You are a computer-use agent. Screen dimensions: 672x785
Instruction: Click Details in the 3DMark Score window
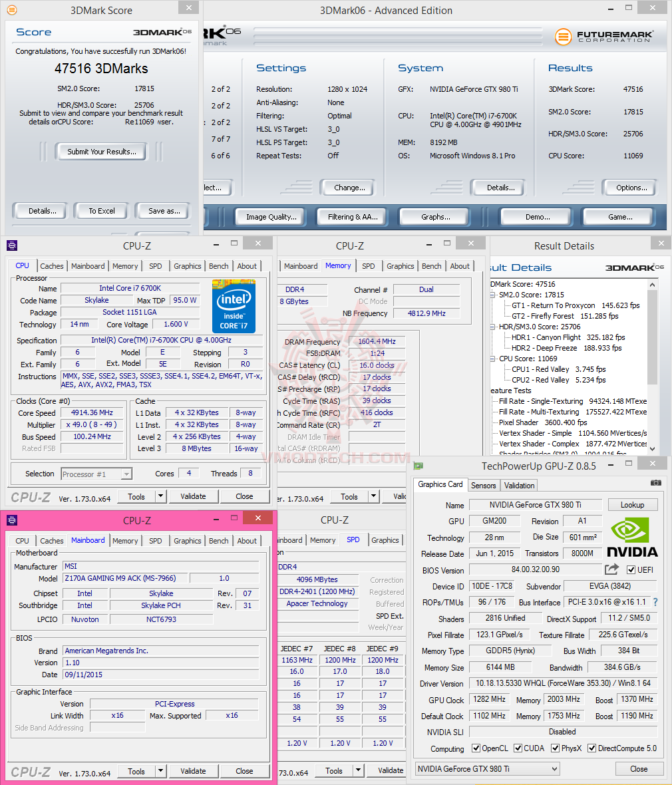43,211
